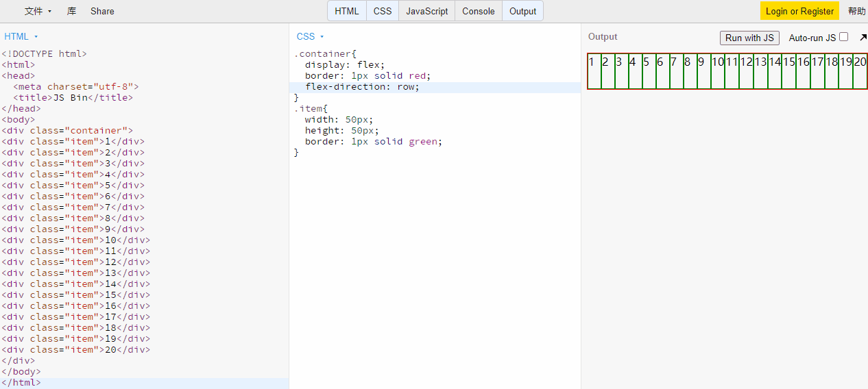This screenshot has width=868, height=389.
Task: Open the 库 menu
Action: [71, 11]
